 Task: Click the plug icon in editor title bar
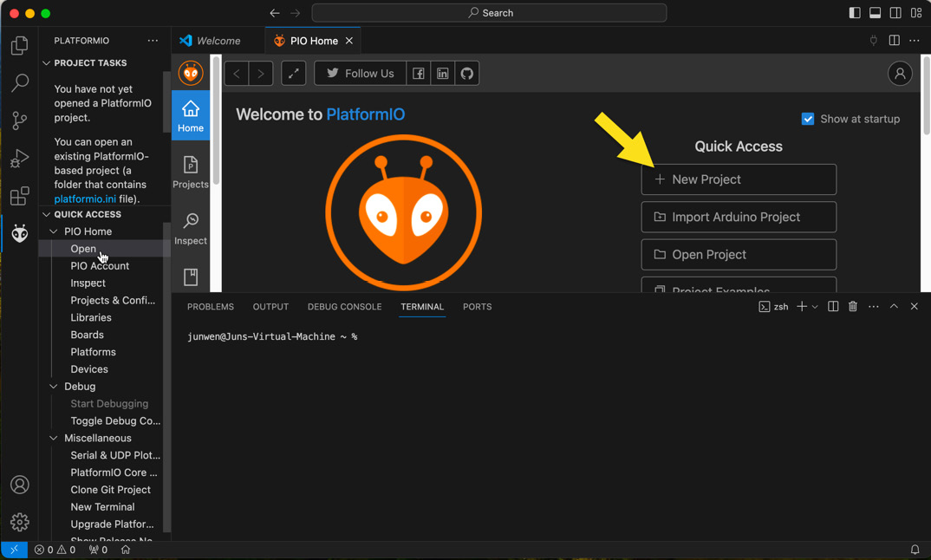(874, 41)
